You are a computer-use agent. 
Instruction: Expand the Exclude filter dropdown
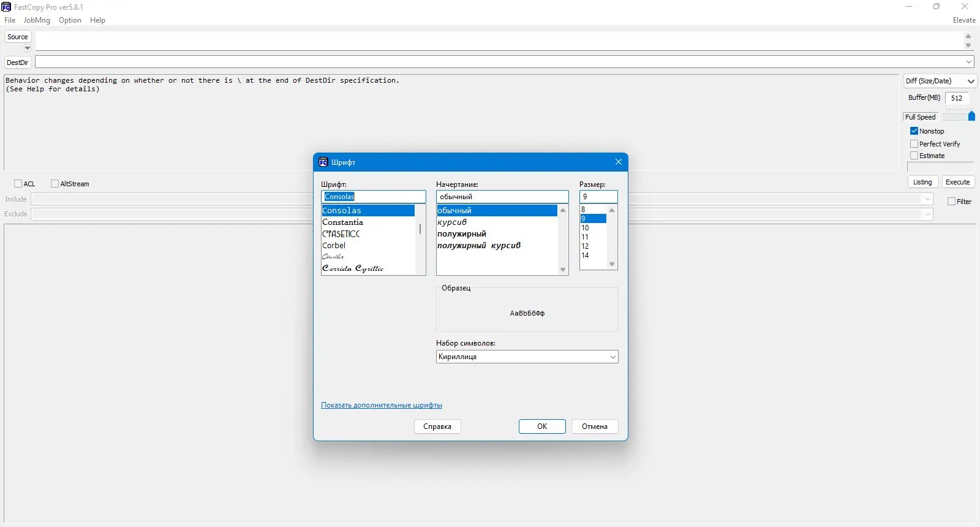[x=927, y=214]
